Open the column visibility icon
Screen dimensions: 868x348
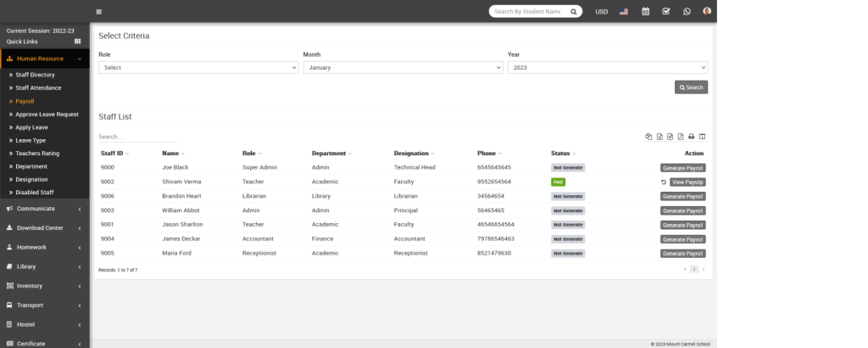[702, 137]
